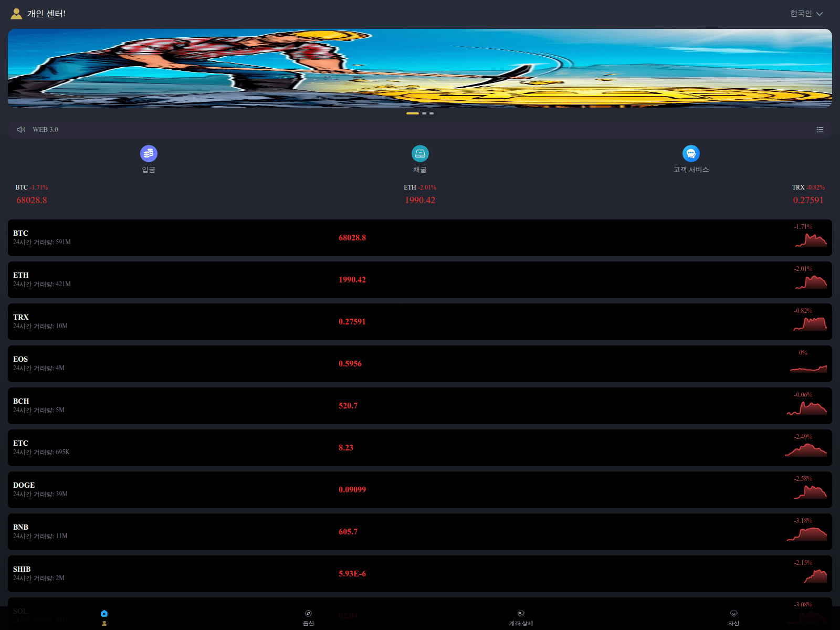Open the WEB 3.0 announcement text
The height and width of the screenshot is (630, 840).
coord(45,130)
